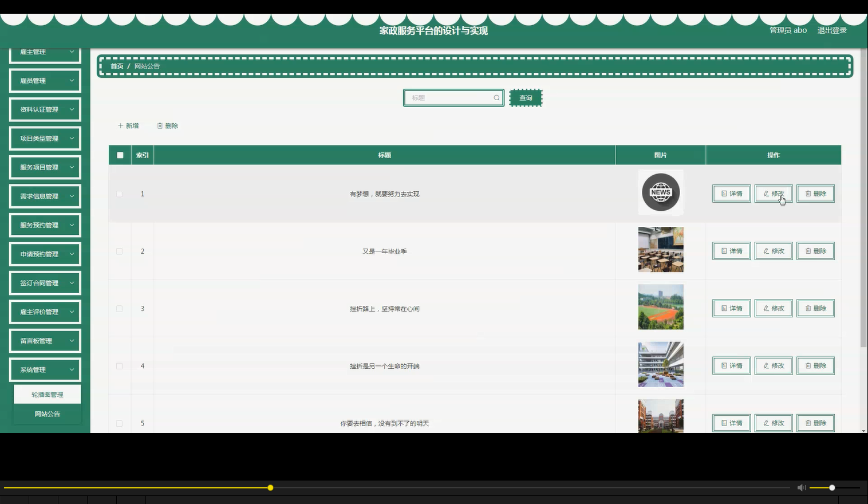Check the checkbox for row 3
Image resolution: width=868 pixels, height=504 pixels.
point(119,309)
